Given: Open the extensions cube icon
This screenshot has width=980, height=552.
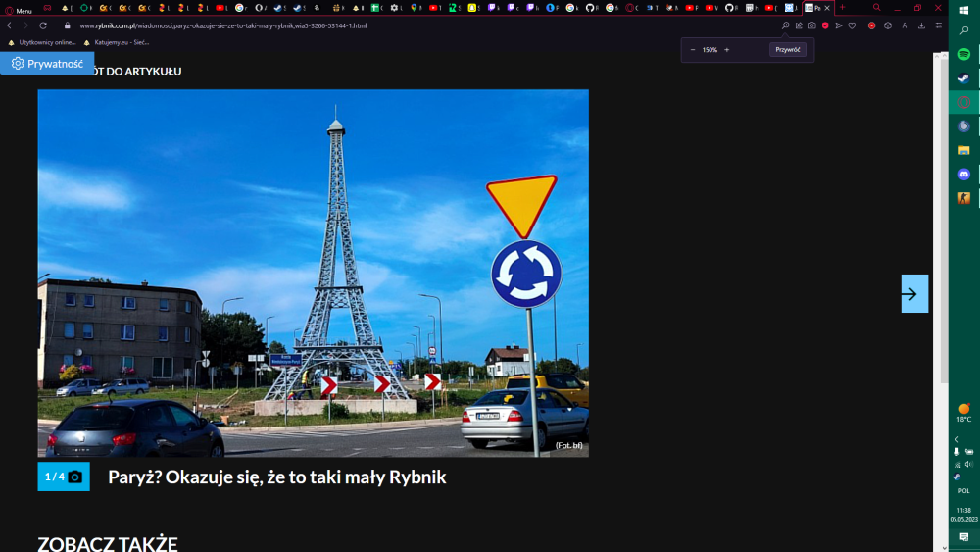Looking at the screenshot, I should [x=888, y=25].
